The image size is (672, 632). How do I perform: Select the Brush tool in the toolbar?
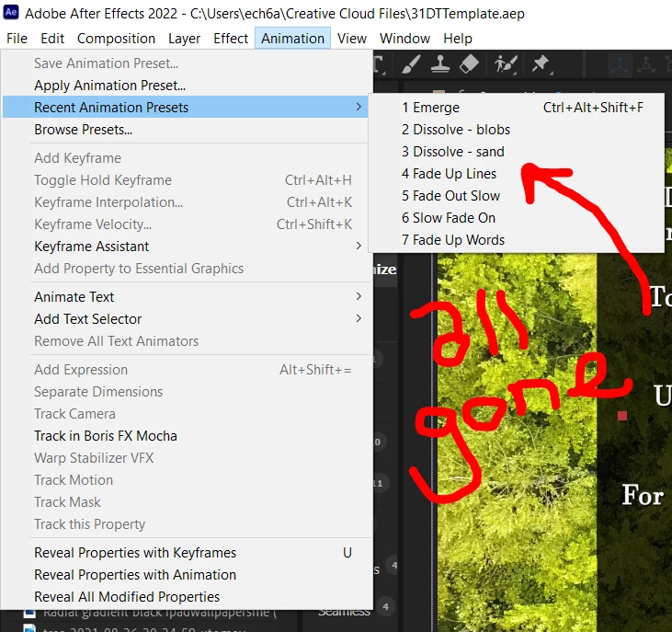(x=411, y=64)
